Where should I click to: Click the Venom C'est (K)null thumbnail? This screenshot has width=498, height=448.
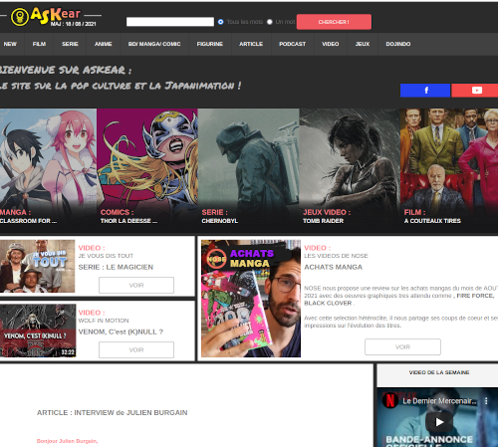coord(38,331)
